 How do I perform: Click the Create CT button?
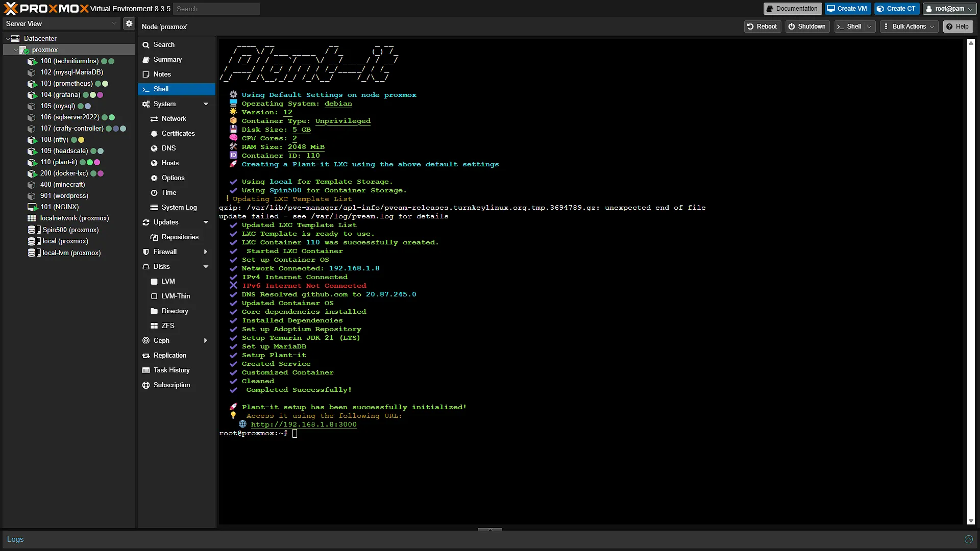click(x=897, y=9)
